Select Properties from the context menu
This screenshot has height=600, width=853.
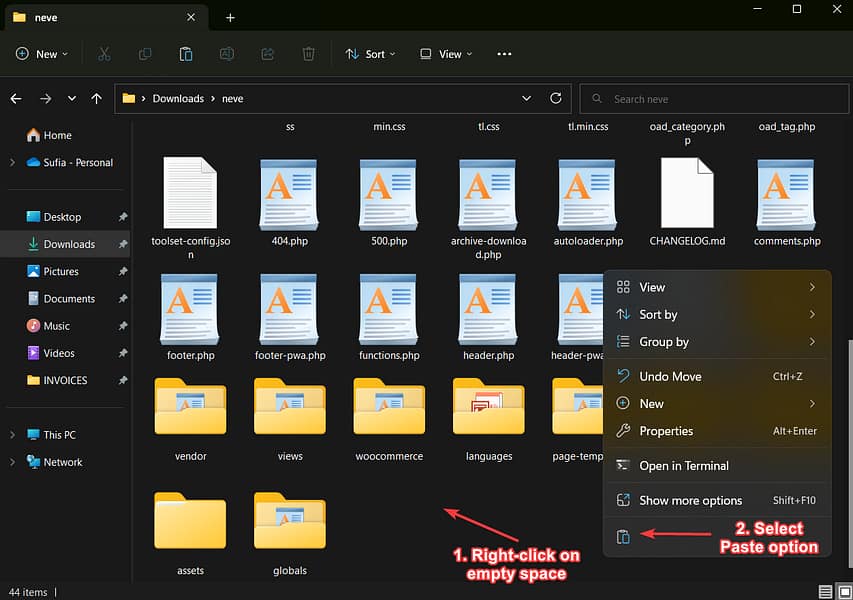[x=666, y=431]
